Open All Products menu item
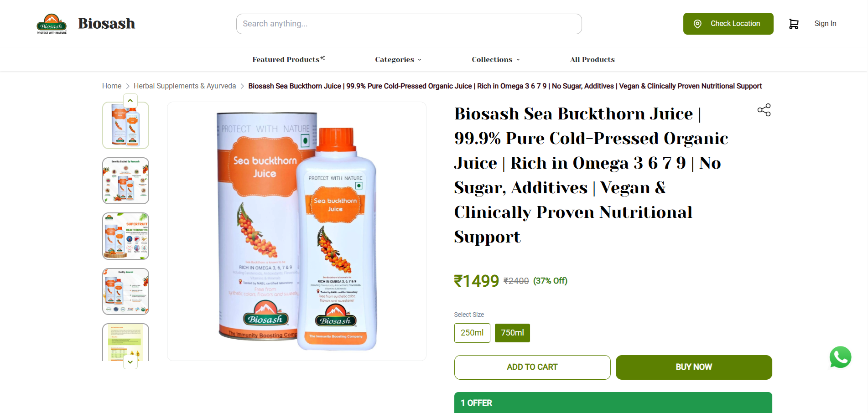This screenshot has width=868, height=413. [x=593, y=60]
